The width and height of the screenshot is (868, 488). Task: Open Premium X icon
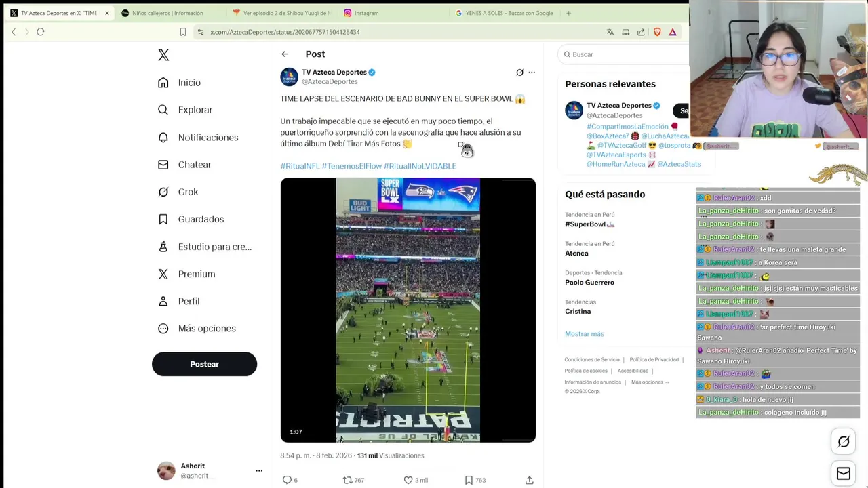tap(163, 274)
